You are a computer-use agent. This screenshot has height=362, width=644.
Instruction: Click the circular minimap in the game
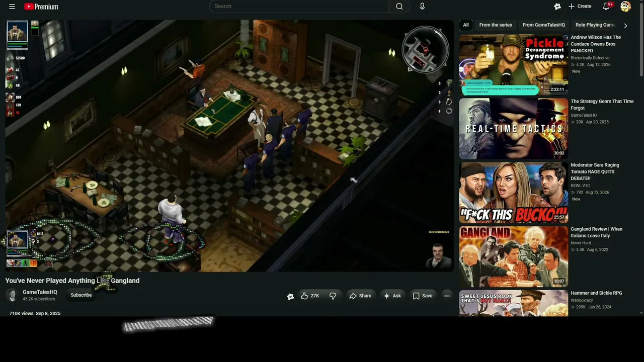pos(425,49)
